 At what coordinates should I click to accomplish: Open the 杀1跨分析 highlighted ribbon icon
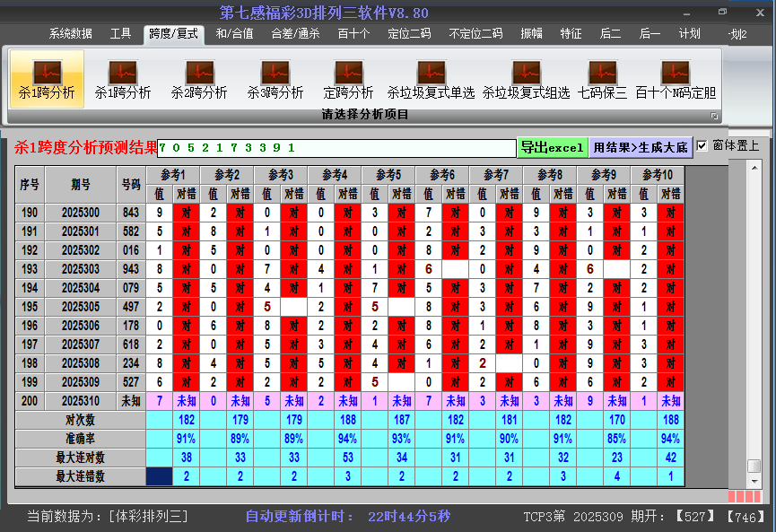47,79
